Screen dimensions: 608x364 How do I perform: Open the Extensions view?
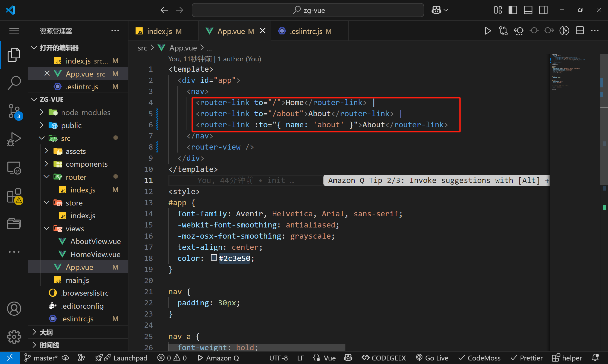14,196
